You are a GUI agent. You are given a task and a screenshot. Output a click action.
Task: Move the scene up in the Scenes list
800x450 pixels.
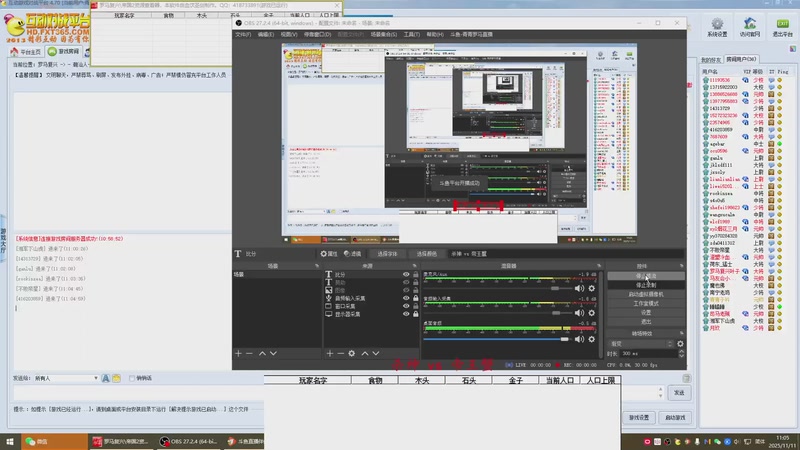tap(262, 353)
